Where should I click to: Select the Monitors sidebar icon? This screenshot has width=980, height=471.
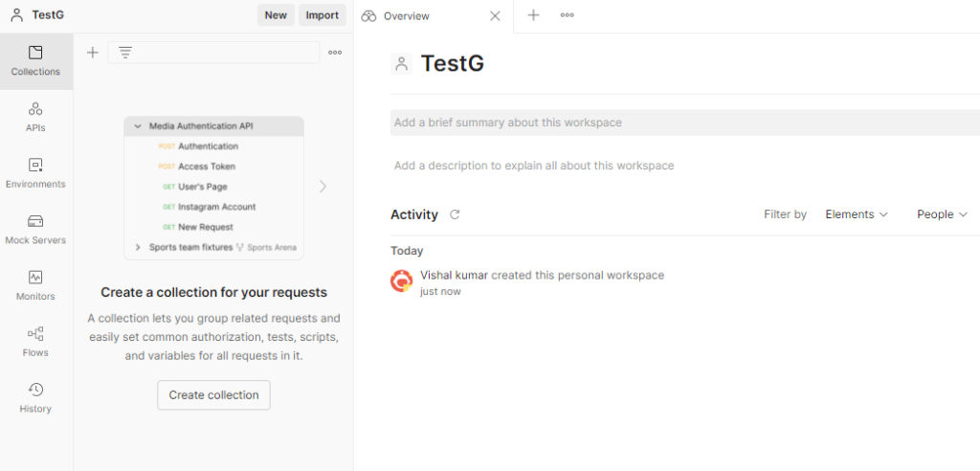tap(35, 285)
